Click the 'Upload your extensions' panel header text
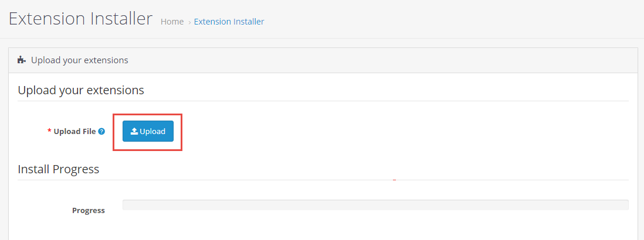The image size is (644, 240). coord(80,60)
